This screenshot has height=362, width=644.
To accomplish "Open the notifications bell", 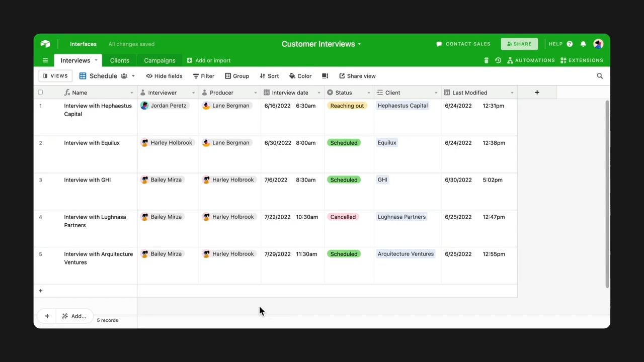I will point(583,44).
